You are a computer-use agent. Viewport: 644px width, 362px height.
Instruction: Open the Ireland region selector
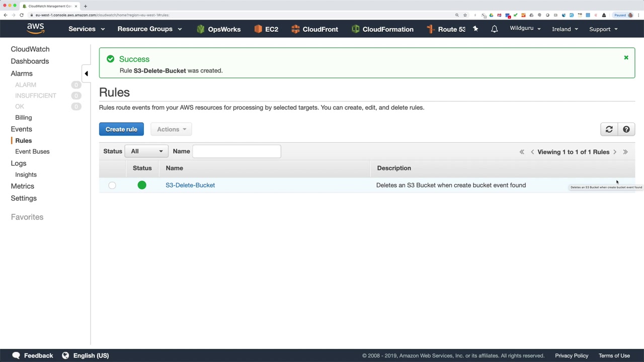coord(565,29)
